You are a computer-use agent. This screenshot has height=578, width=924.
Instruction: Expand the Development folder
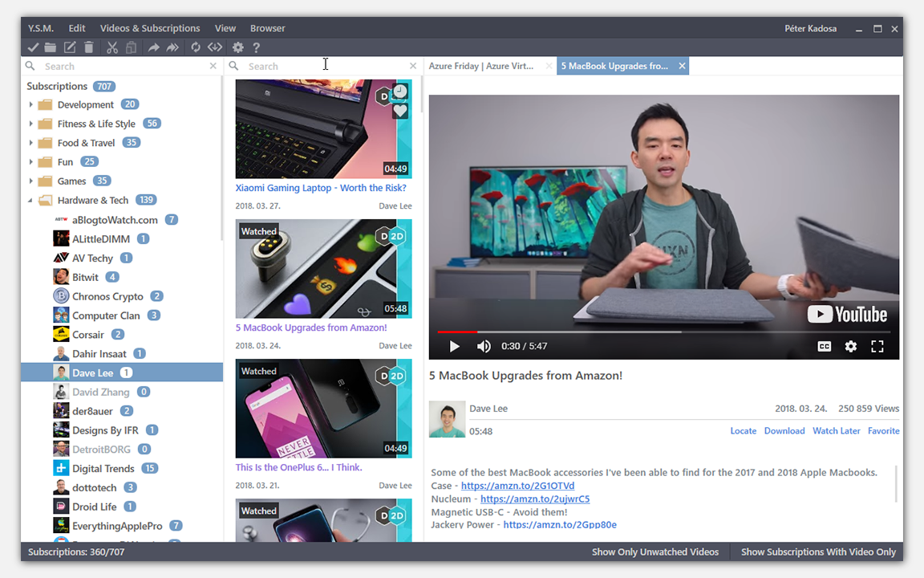click(30, 104)
